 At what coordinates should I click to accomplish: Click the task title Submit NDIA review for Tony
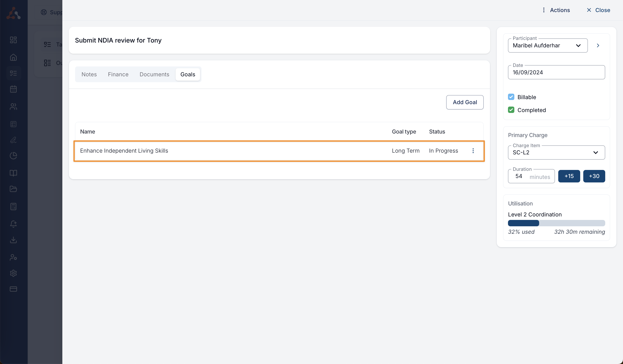point(118,40)
